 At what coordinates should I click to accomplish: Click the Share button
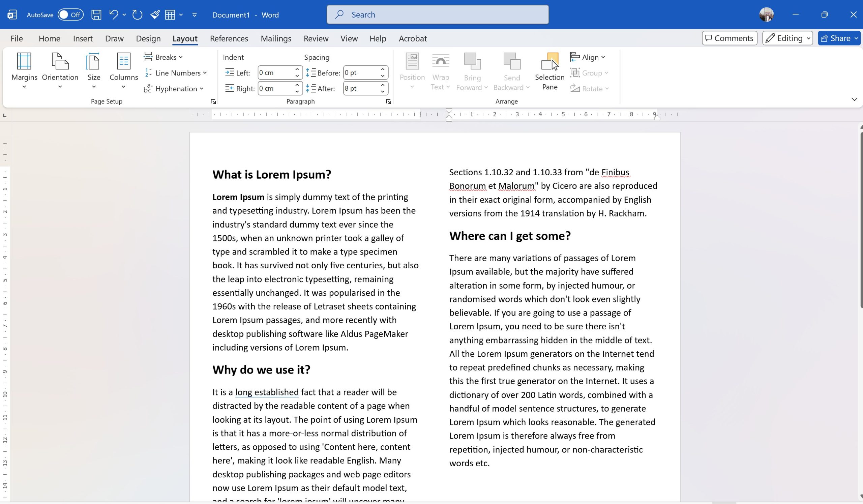click(x=838, y=38)
